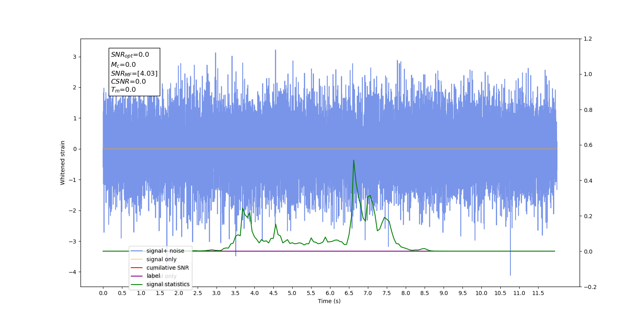This screenshot has width=644, height=322.
Task: Click the x-axis tick label 11.0
Action: (519, 293)
